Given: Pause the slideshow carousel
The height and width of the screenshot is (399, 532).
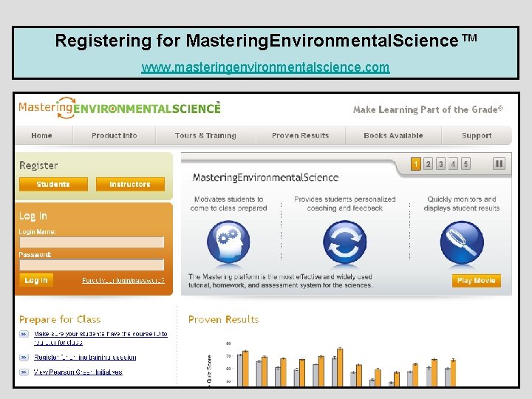Looking at the screenshot, I should tap(499, 164).
